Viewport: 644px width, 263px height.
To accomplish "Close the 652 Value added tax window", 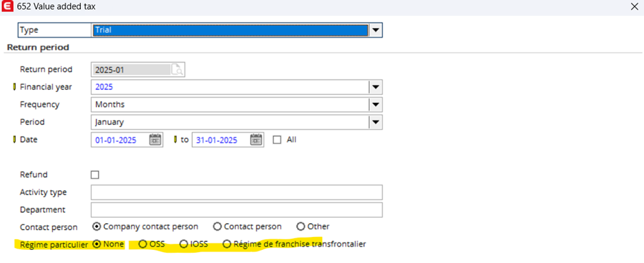I will 634,6.
